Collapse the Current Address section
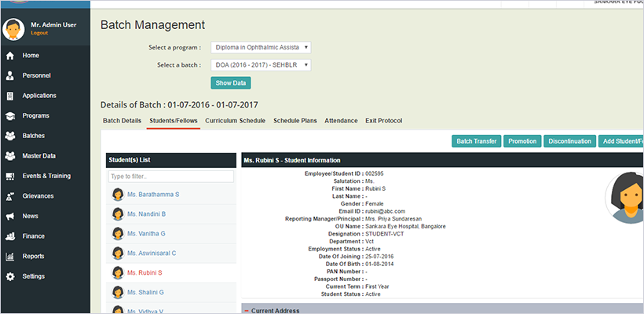644x314 pixels. tap(246, 311)
